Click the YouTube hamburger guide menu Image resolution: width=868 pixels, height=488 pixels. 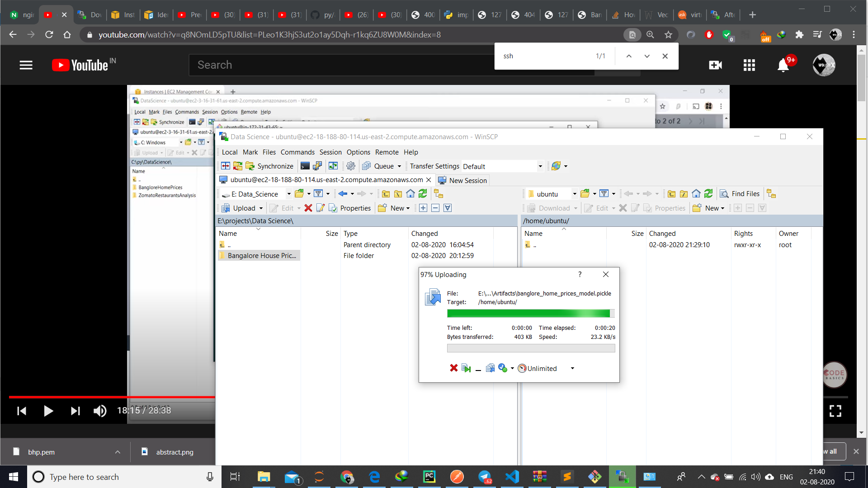point(26,65)
